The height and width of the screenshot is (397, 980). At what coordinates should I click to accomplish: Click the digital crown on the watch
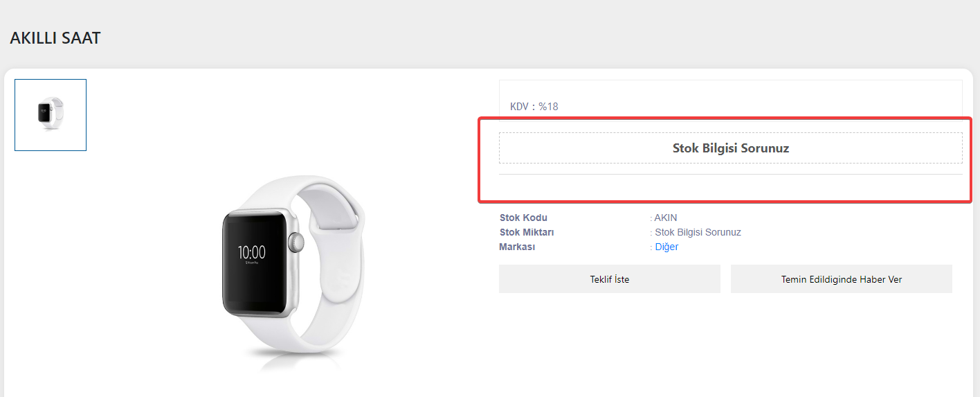[297, 242]
